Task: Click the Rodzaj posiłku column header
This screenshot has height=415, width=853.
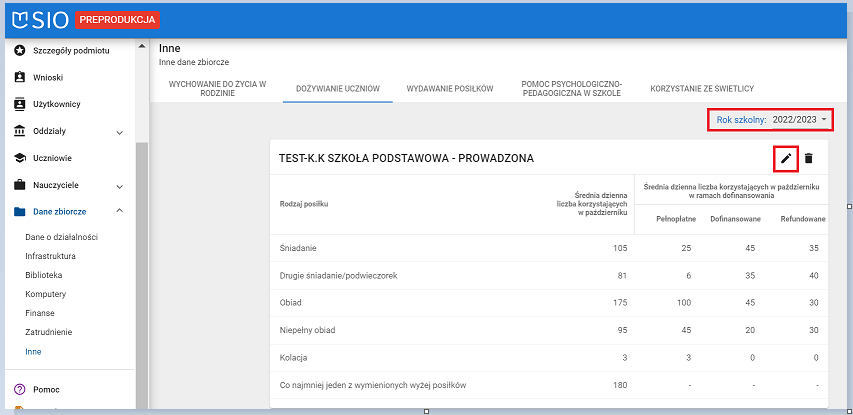Action: (304, 204)
